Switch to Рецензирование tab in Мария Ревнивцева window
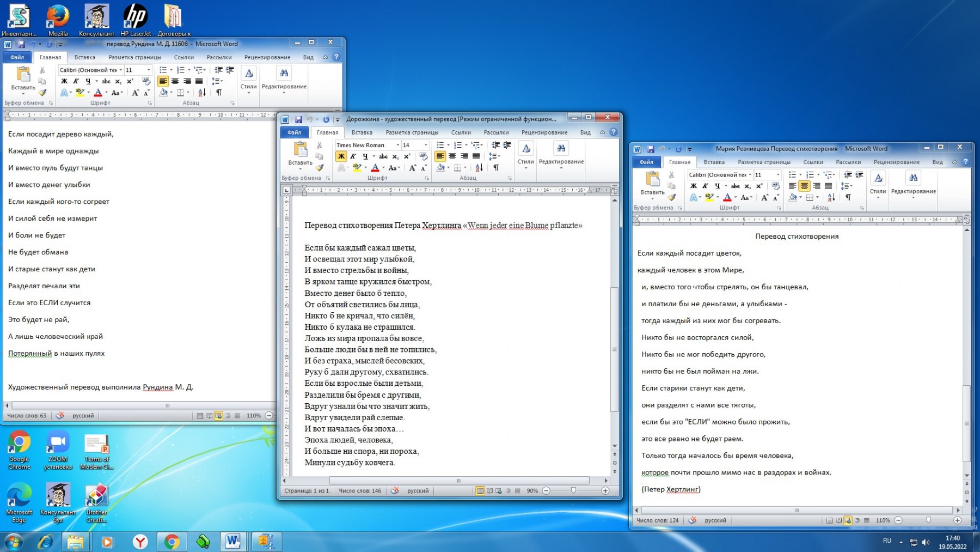Viewport: 980px width, 552px height. coord(896,162)
